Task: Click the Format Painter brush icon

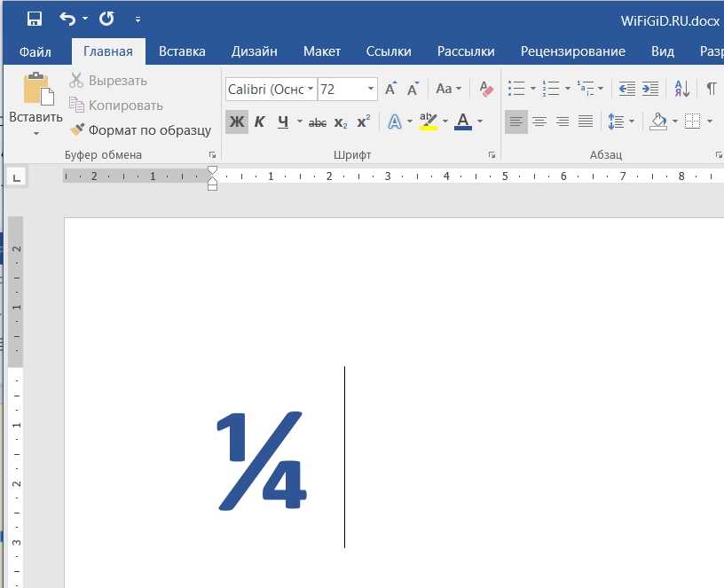Action: (77, 130)
